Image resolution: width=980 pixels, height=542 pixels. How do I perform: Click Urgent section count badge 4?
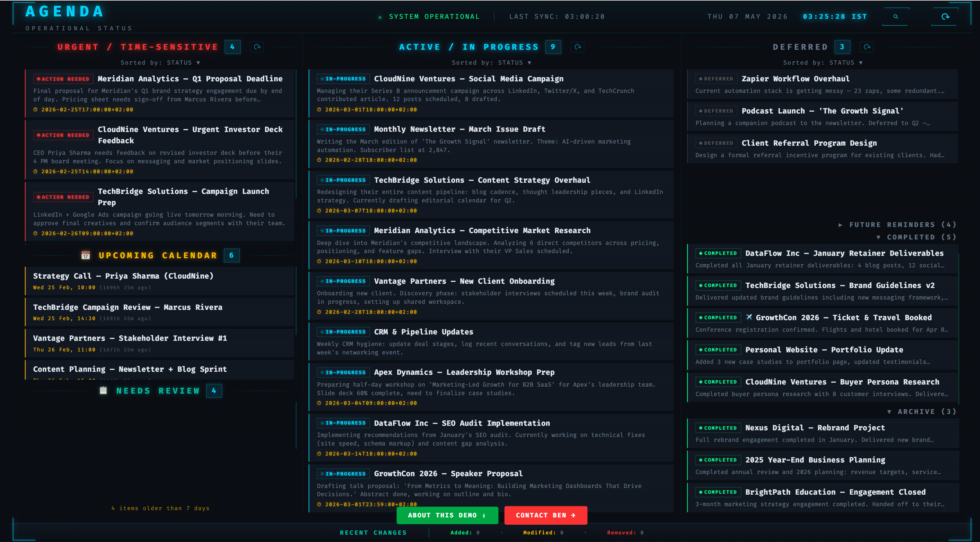233,47
